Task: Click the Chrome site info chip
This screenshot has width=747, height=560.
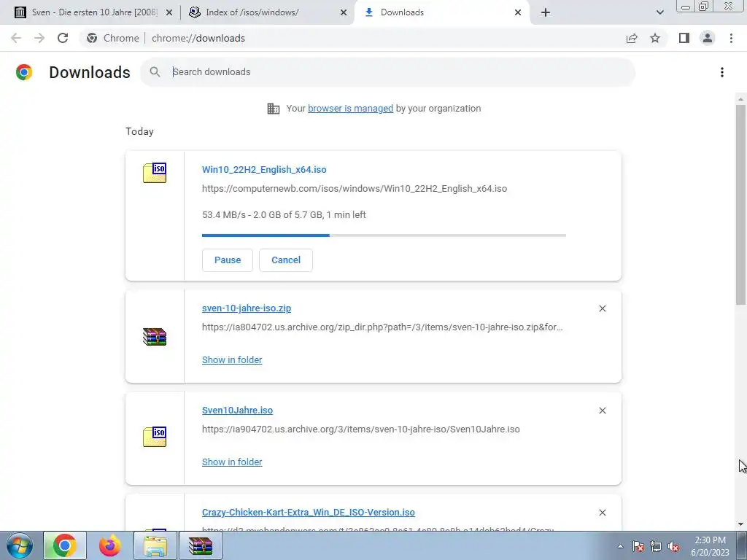Action: coord(113,38)
